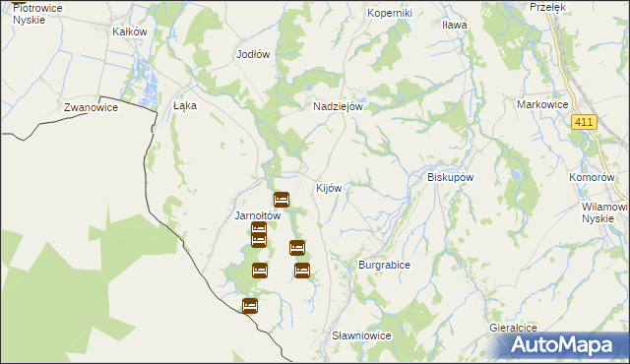Click the Gierałcice label
630x364 pixels.
click(x=513, y=328)
